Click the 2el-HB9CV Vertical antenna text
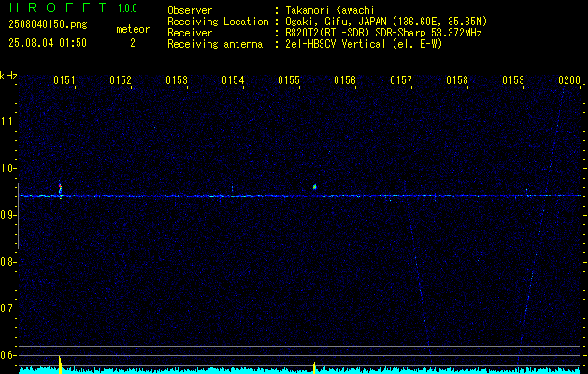The height and width of the screenshot is (374, 588). pyautogui.click(x=364, y=44)
